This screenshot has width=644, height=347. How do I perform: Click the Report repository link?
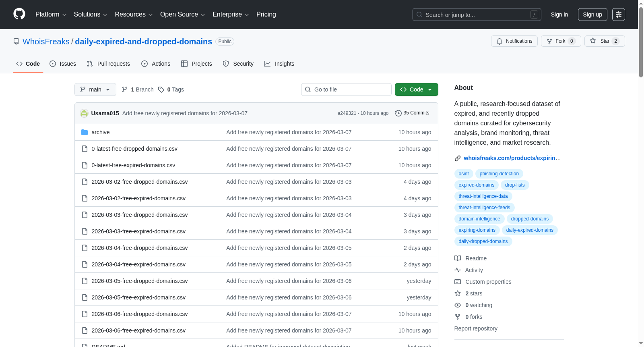coord(476,328)
